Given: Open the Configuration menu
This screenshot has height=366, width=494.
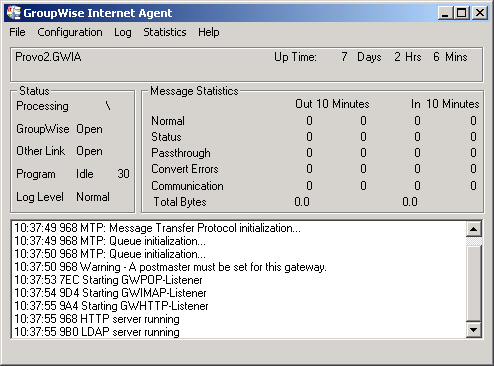Looking at the screenshot, I should [70, 32].
